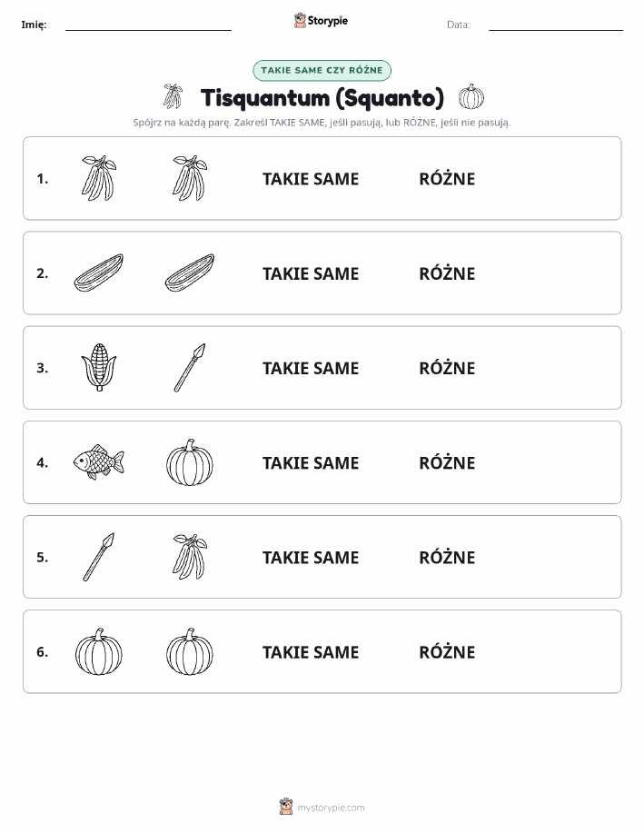Click the corn cob picture in row 3
The image size is (644, 833).
(x=99, y=367)
